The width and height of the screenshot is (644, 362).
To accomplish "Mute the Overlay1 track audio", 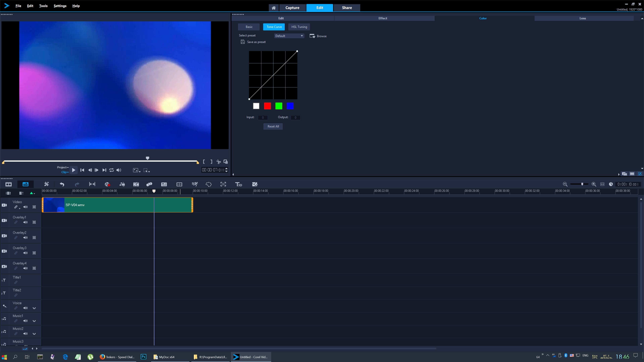I will click(25, 222).
